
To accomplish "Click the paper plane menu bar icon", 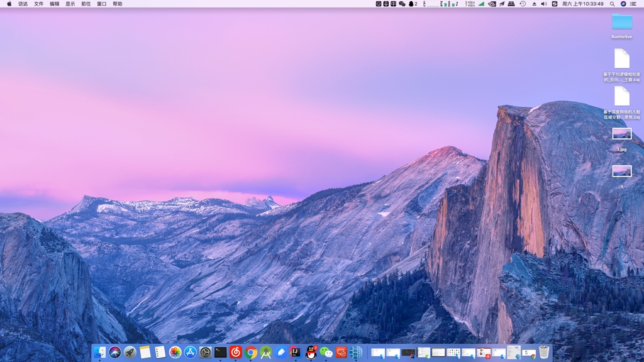I will [501, 4].
